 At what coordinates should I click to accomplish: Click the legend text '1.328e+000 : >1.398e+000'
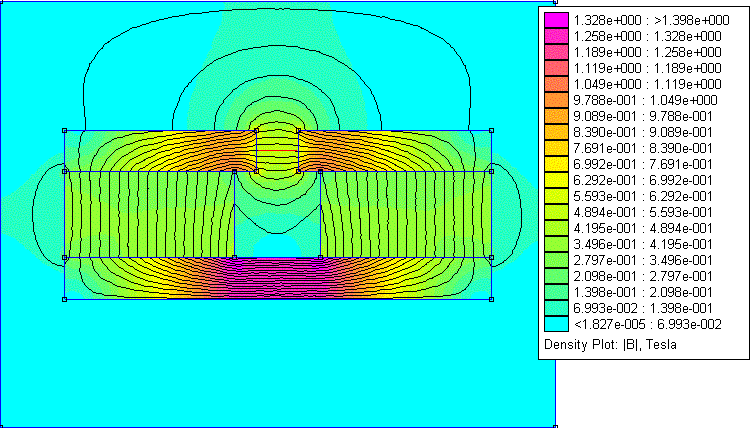651,20
